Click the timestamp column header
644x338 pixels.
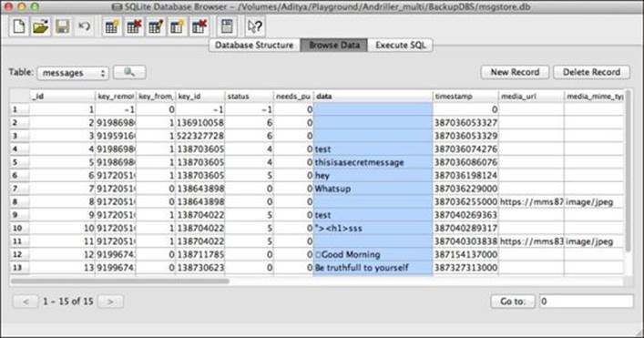[465, 96]
